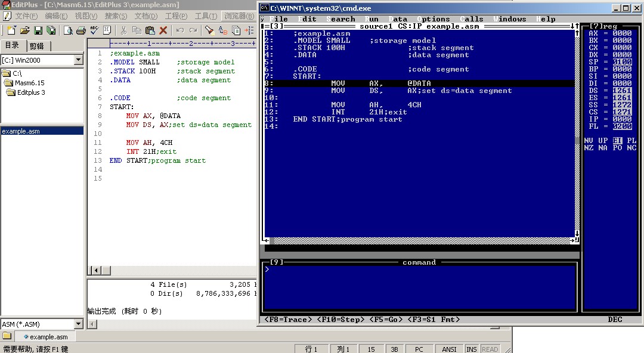This screenshot has height=353, width=644.
Task: Switch to the 目录 tab
Action: [x=13, y=45]
